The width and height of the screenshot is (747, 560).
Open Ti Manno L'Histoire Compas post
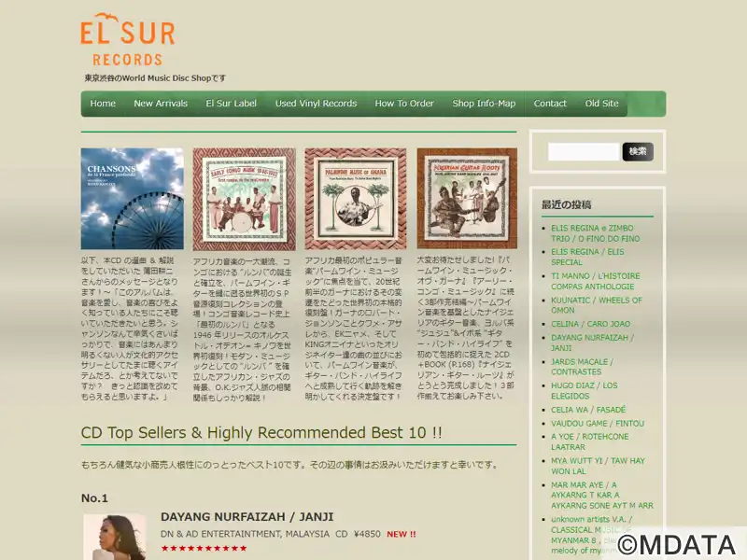pyautogui.click(x=596, y=281)
